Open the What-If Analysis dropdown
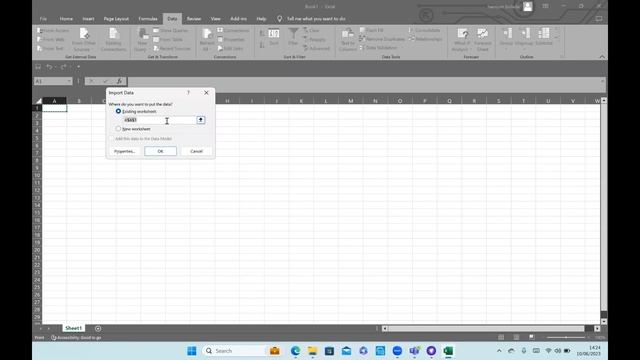 click(x=462, y=40)
